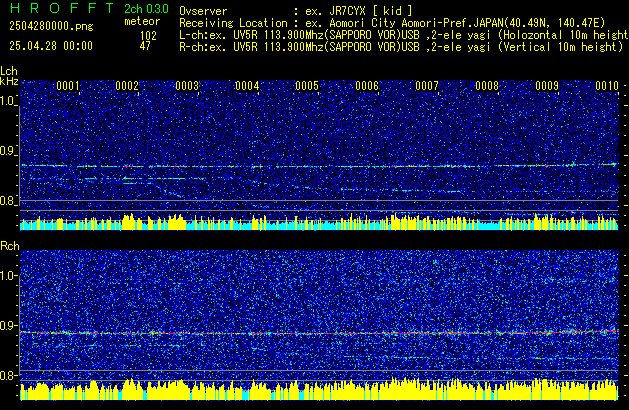Click time marker 0008 in Lch

click(x=487, y=86)
